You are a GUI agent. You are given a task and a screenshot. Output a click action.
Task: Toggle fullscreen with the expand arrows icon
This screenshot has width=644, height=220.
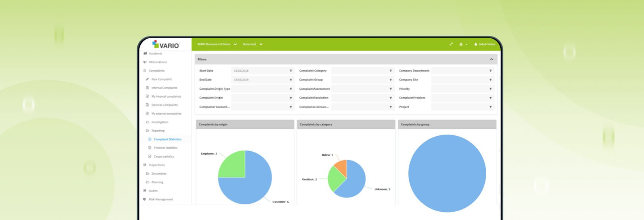coord(451,44)
